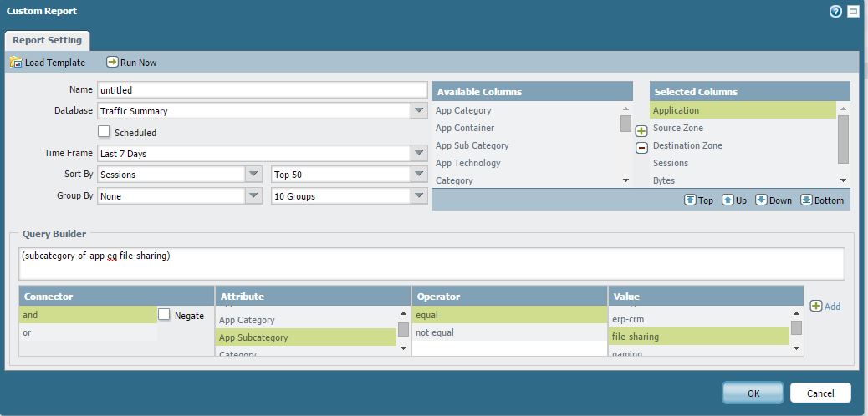Switch to the Report Setting tab
868x416 pixels.
(47, 40)
